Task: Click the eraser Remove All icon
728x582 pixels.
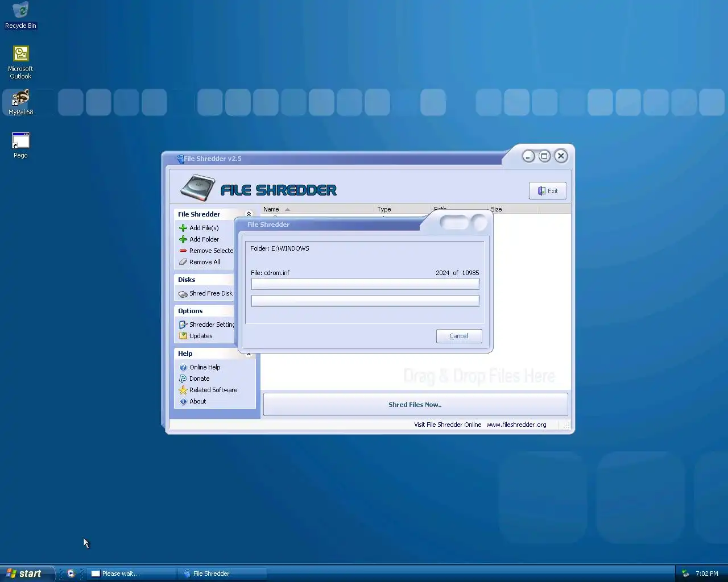Action: click(x=183, y=262)
